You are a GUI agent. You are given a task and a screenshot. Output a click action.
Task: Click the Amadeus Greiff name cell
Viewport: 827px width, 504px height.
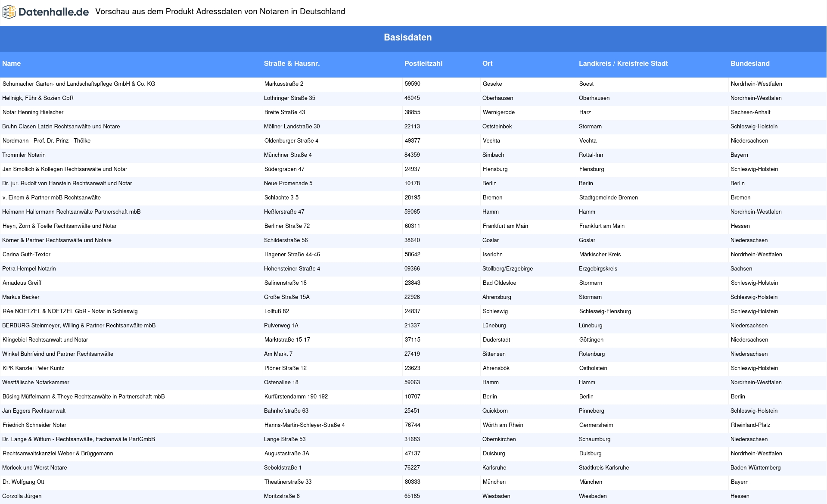tap(22, 283)
